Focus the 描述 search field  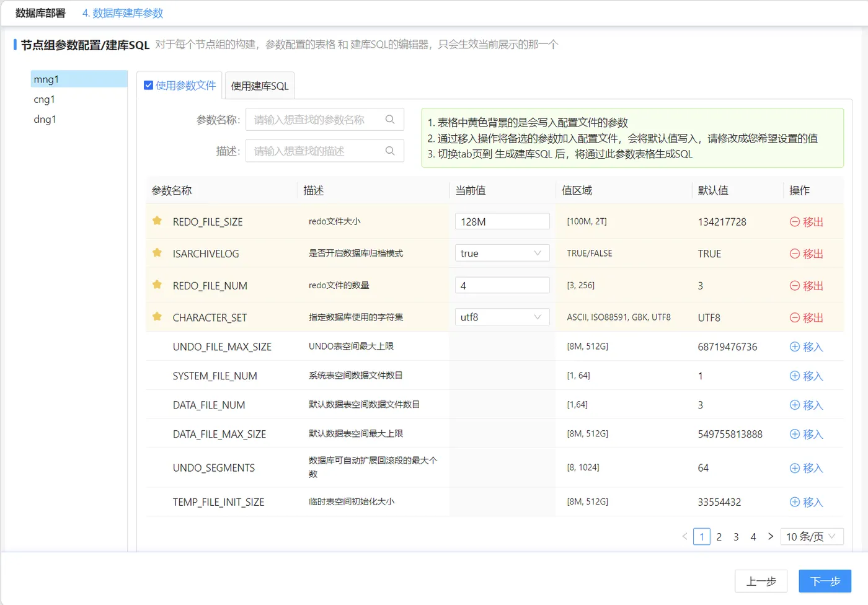[x=325, y=151]
